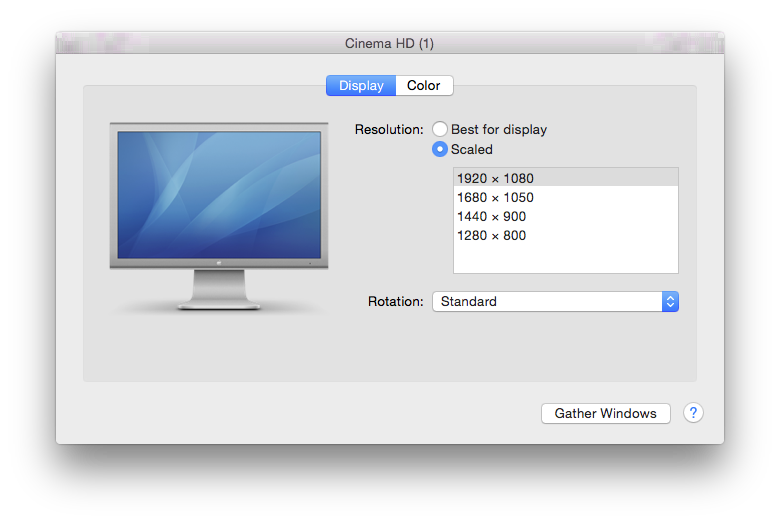Image resolution: width=780 pixels, height=524 pixels.
Task: Open help via the question mark icon
Action: (693, 413)
